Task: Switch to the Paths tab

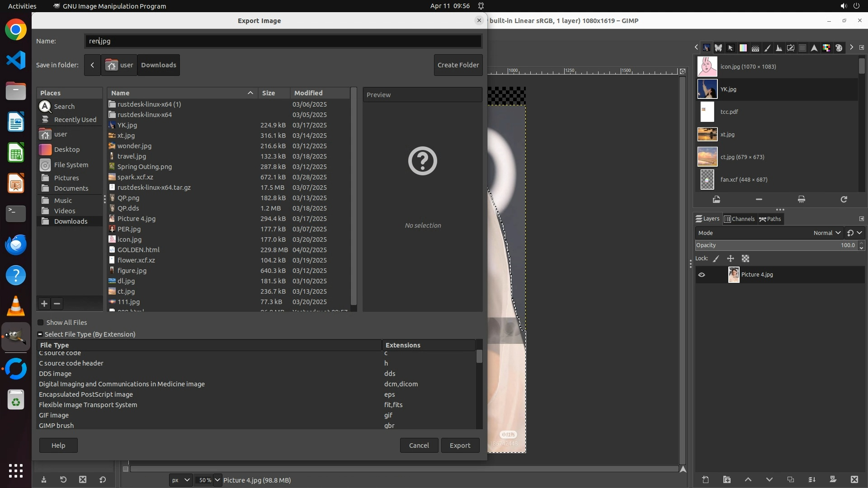Action: pos(770,219)
